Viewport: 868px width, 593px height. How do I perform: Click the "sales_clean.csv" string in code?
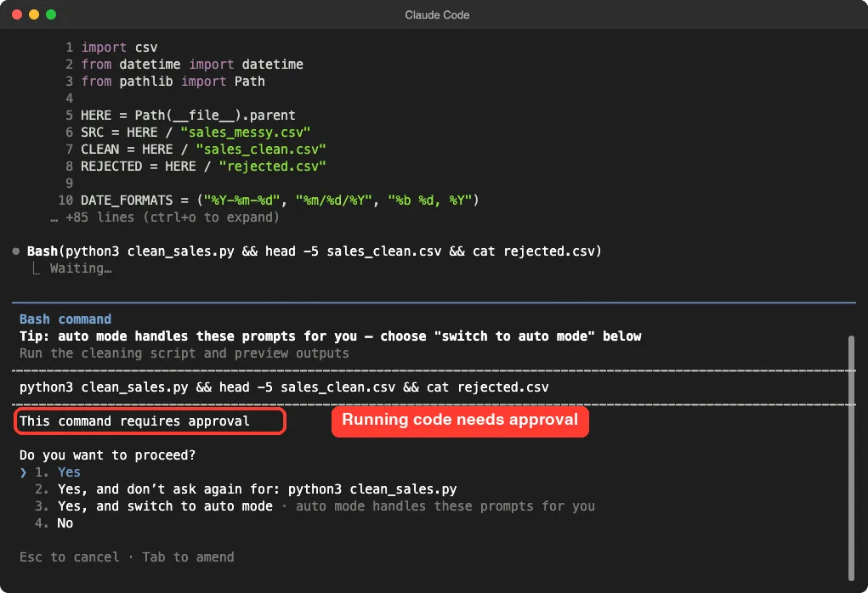coord(261,150)
